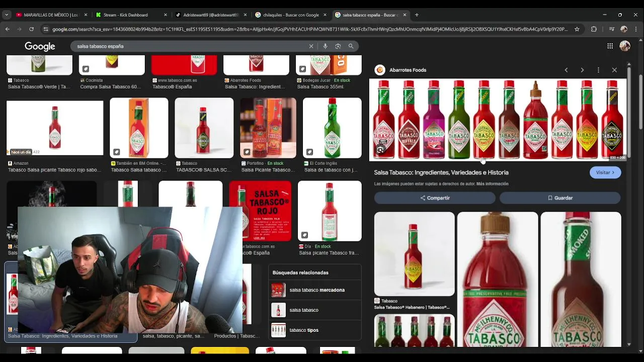
Task: Click the www.tabasco.com.es Tabasco® España caption
Action: pos(172,87)
